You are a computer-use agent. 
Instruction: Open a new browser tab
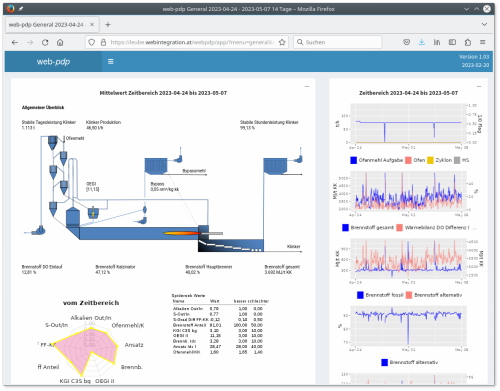point(108,25)
